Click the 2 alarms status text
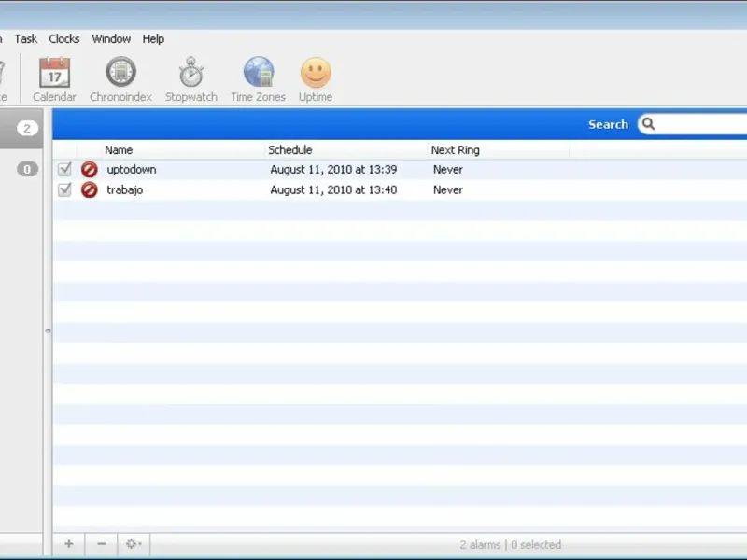 480,544
